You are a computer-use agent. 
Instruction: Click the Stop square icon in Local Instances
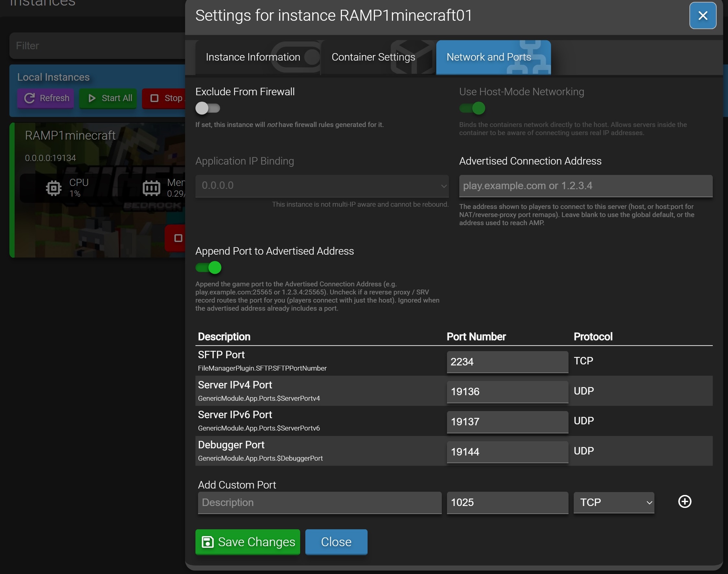point(154,98)
